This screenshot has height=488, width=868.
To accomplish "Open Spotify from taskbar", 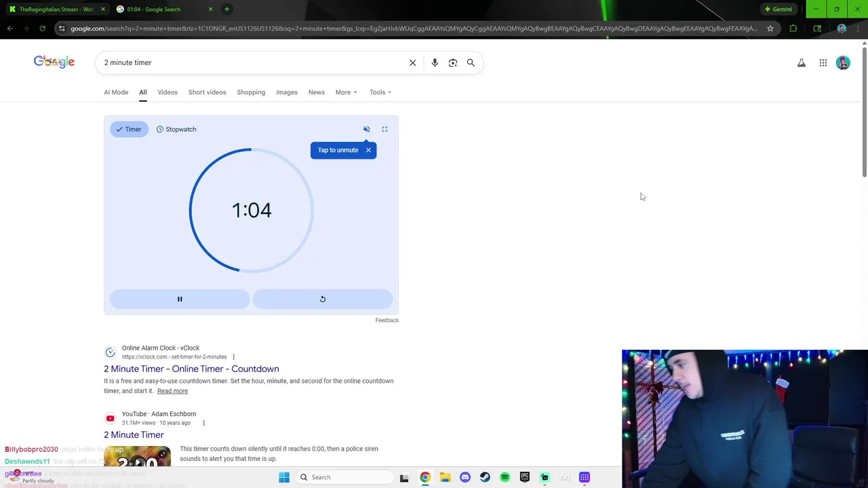I will click(505, 477).
